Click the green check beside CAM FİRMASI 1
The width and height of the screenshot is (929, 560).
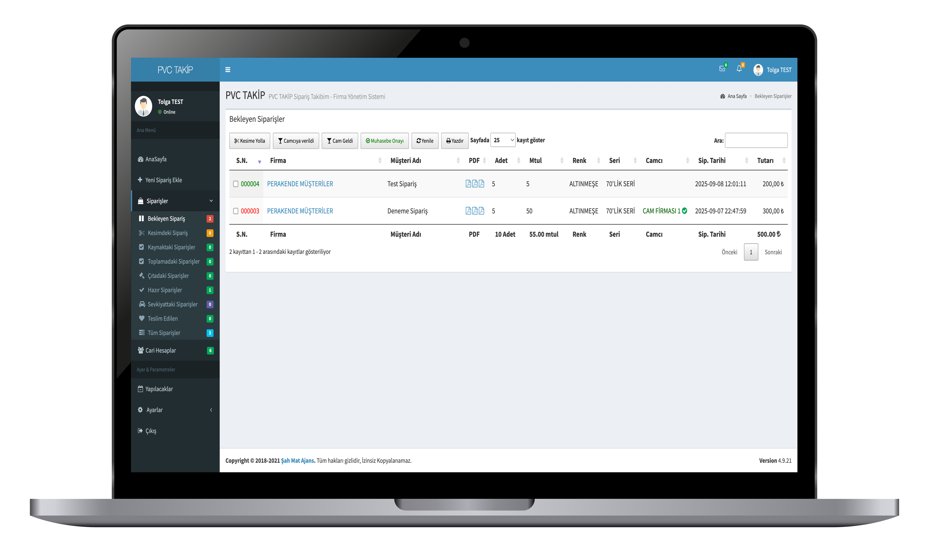(x=684, y=211)
